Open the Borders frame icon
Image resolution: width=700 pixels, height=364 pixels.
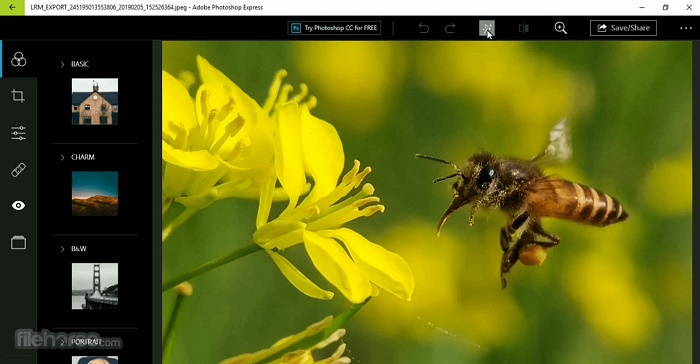[x=18, y=243]
